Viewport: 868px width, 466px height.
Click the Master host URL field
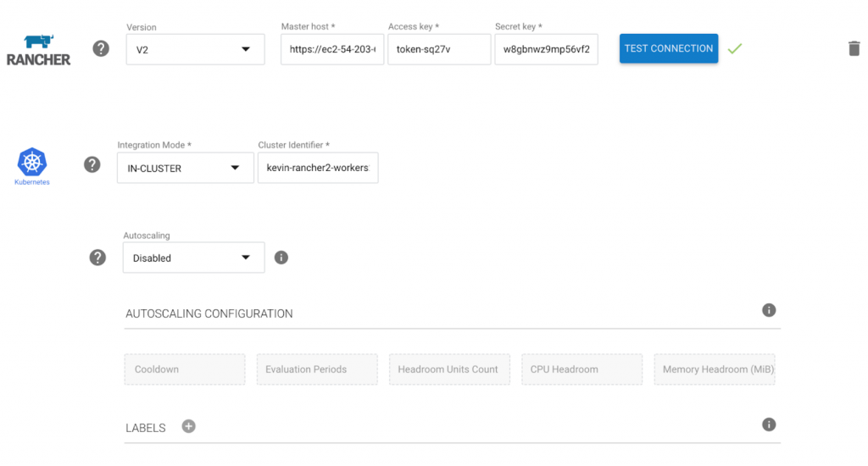(332, 49)
